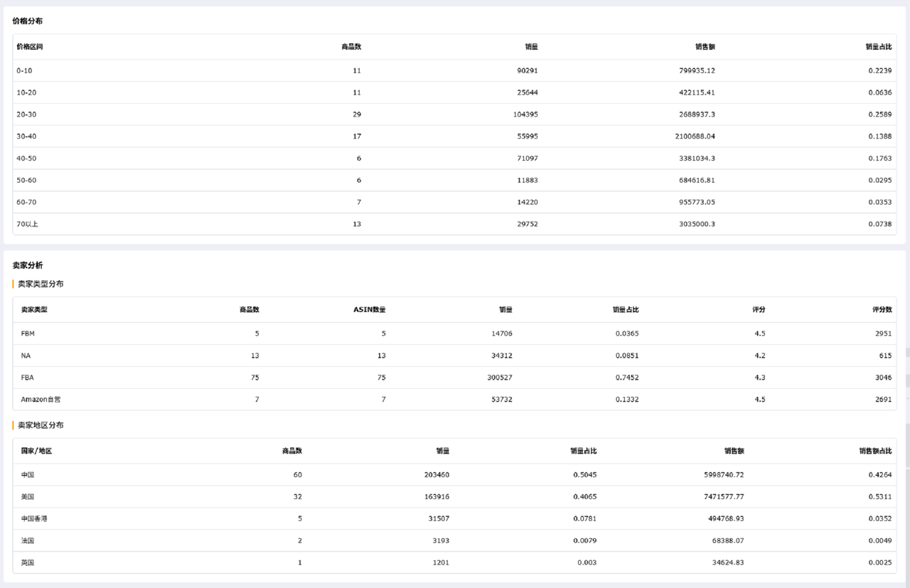Select the 中国香港 region cell
Screen dimensions: 910x588
tap(34, 519)
